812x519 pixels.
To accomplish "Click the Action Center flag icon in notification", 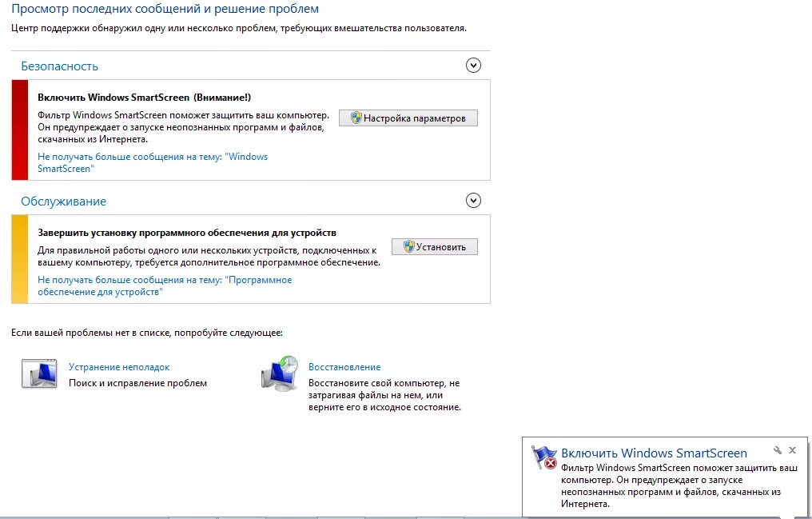I will click(544, 457).
